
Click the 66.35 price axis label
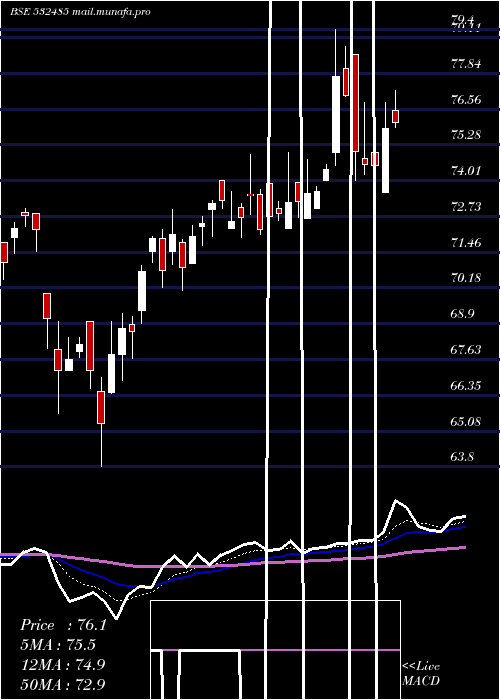coord(467,386)
